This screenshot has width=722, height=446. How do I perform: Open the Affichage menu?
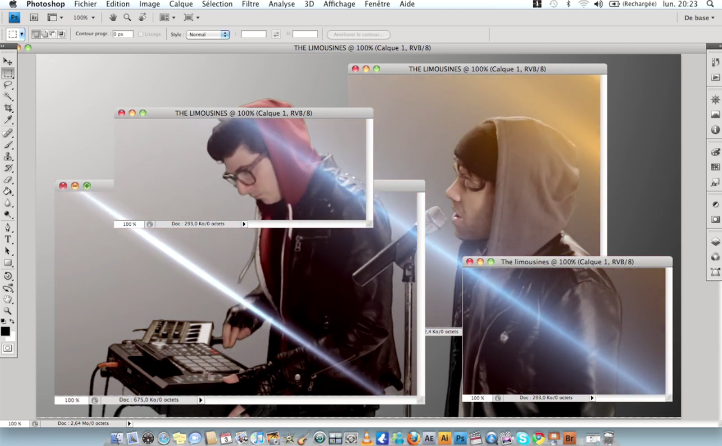339,4
